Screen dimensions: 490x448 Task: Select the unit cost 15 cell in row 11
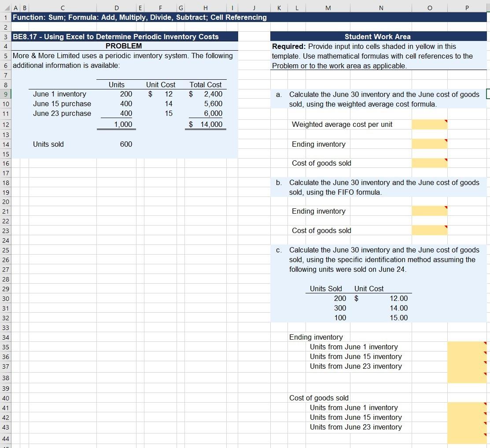tap(160, 114)
